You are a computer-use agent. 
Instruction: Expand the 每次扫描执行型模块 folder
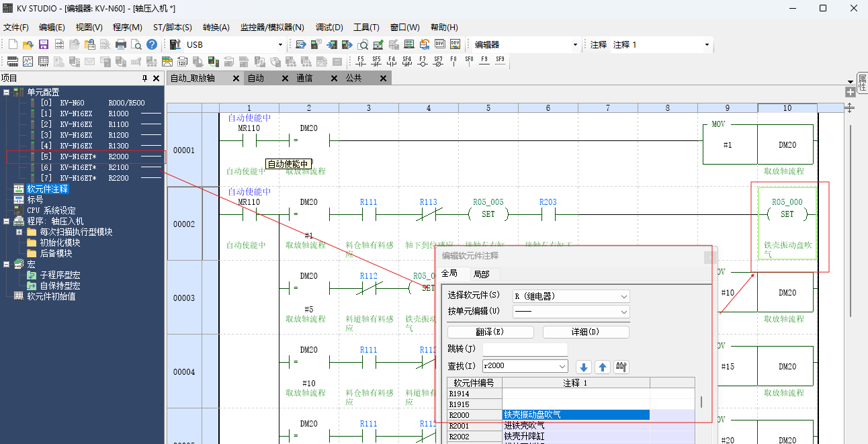[19, 232]
